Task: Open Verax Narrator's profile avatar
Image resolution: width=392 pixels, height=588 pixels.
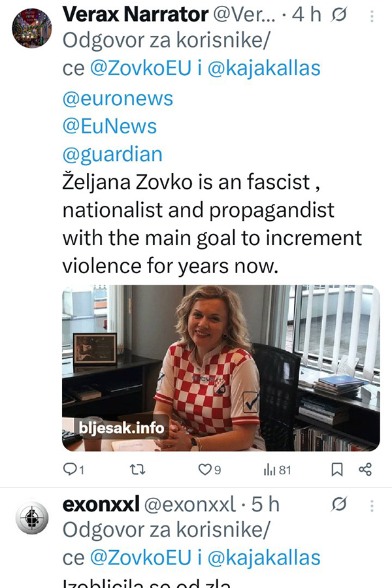Action: [x=31, y=27]
